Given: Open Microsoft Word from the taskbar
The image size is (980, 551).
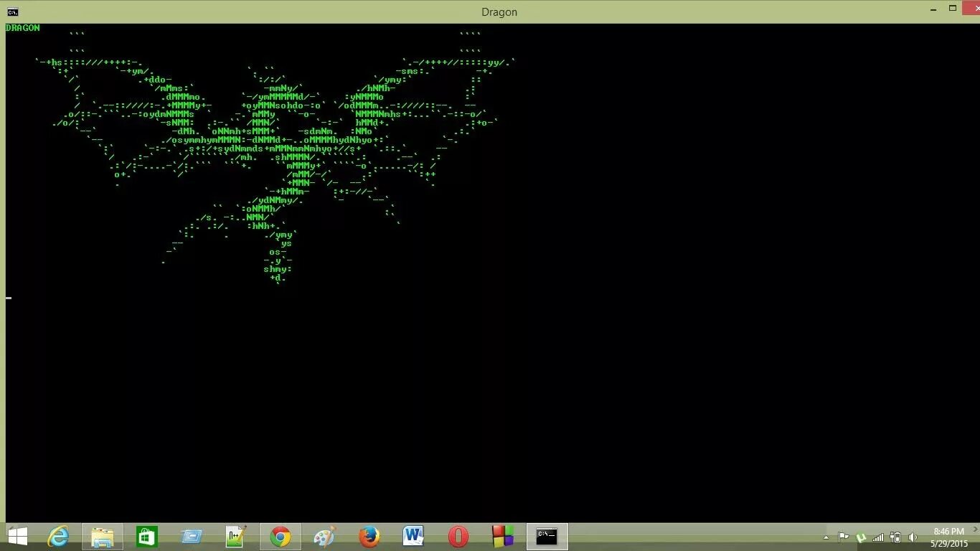Looking at the screenshot, I should [414, 536].
